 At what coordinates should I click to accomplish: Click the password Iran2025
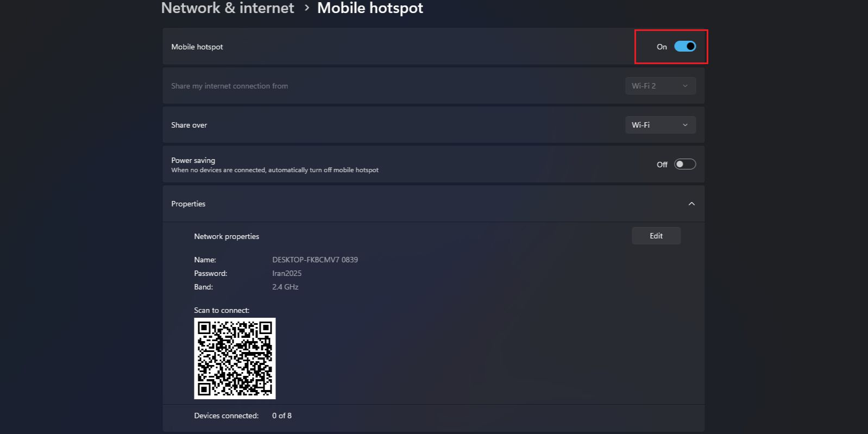[x=286, y=273]
